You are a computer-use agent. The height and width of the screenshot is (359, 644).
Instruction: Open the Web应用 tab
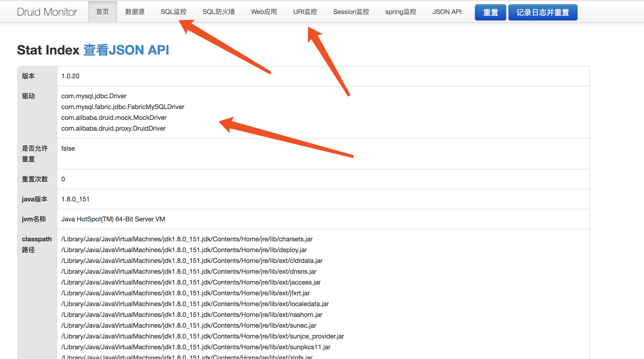[264, 12]
